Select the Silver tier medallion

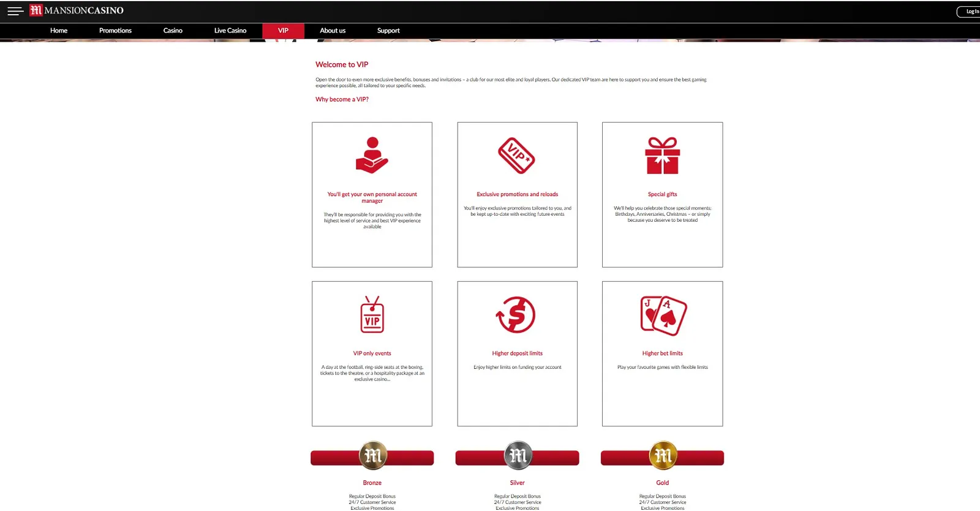tap(518, 456)
